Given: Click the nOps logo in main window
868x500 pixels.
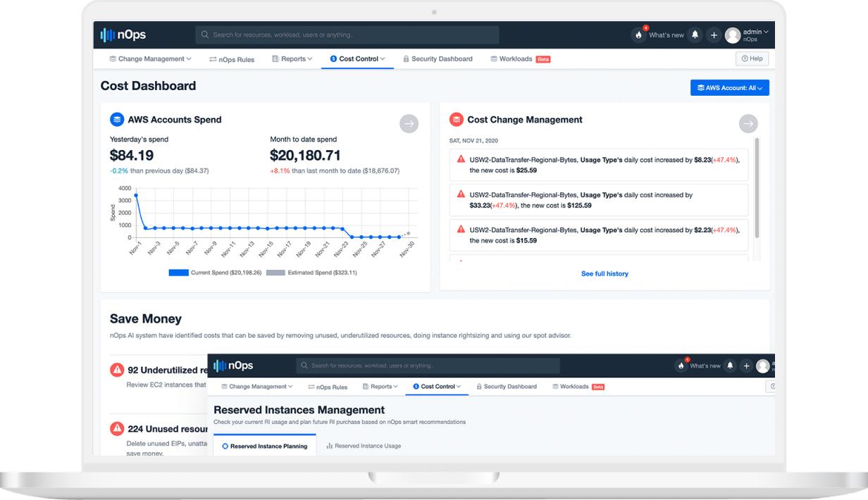Looking at the screenshot, I should 123,35.
